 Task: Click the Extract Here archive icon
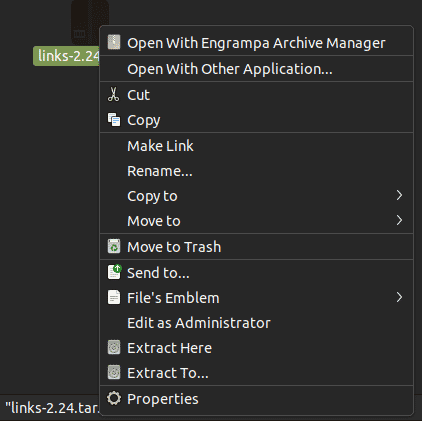coord(114,348)
